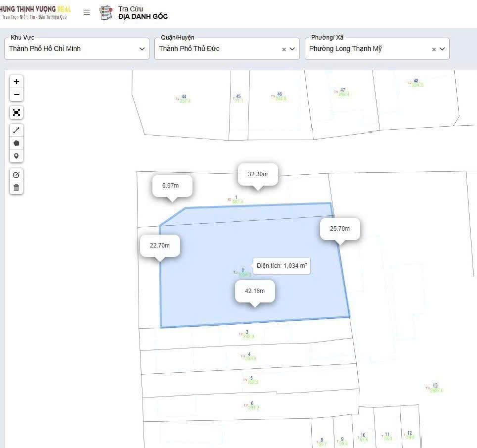Click the Tra Cứu checklist icon
477x448 pixels.
coord(106,13)
